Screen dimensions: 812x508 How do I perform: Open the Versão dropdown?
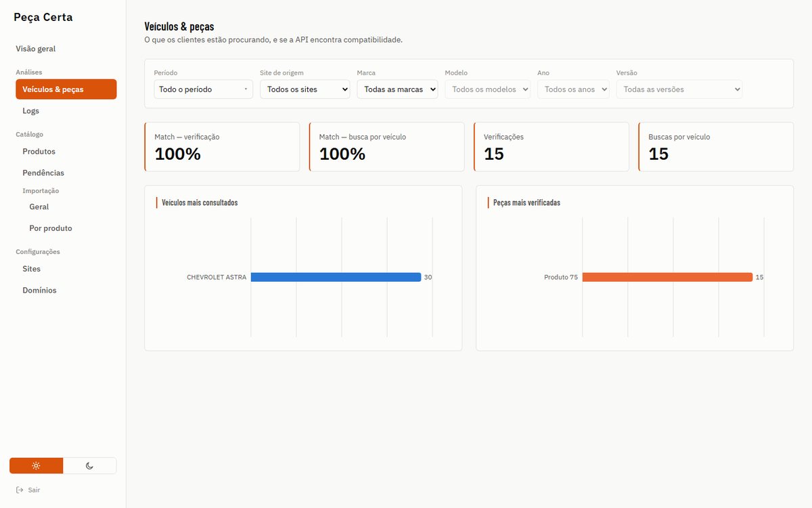(x=679, y=89)
